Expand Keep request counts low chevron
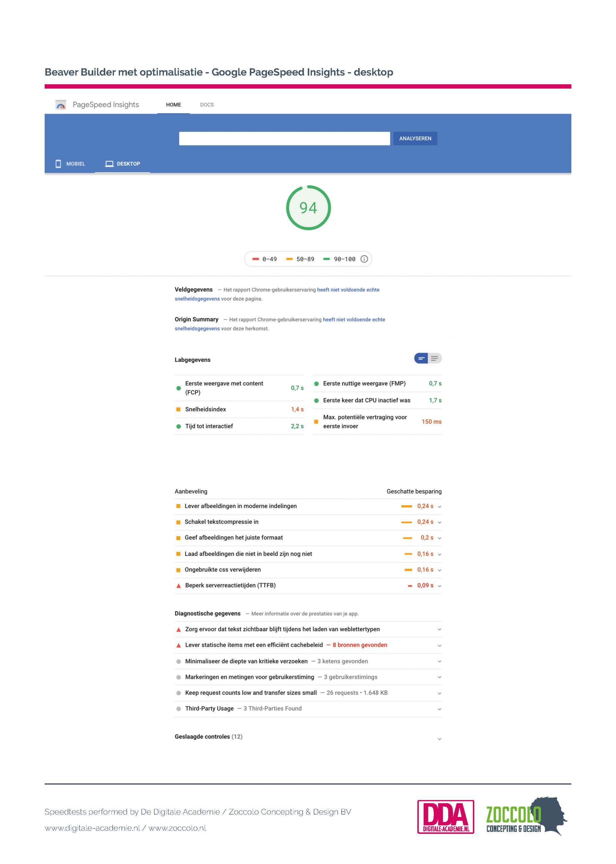The width and height of the screenshot is (616, 864). (440, 693)
